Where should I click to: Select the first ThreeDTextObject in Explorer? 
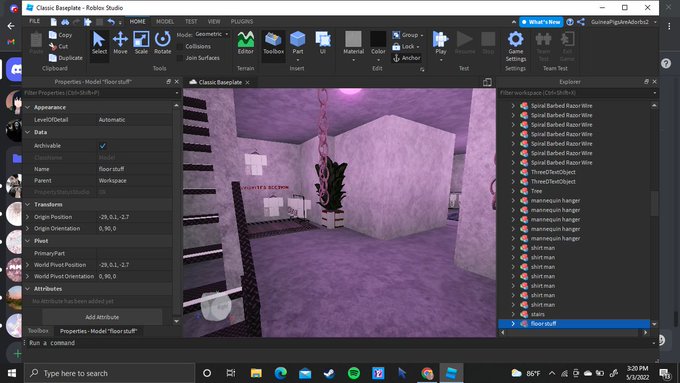(x=553, y=172)
